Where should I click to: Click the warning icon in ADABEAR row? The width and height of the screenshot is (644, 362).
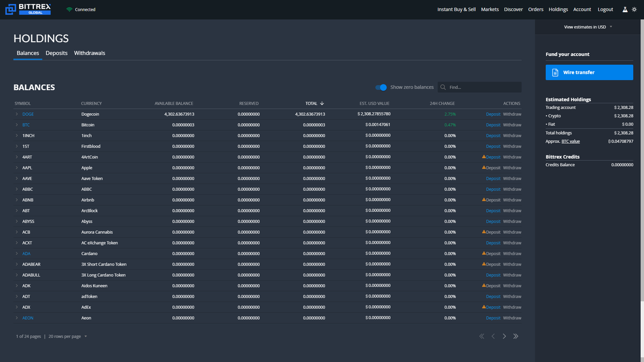(x=484, y=264)
